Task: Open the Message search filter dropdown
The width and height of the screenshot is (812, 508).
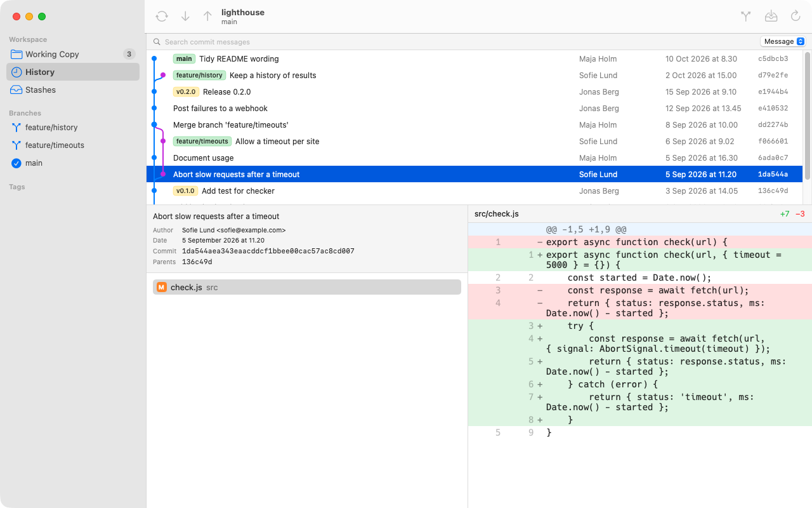Action: (783, 41)
